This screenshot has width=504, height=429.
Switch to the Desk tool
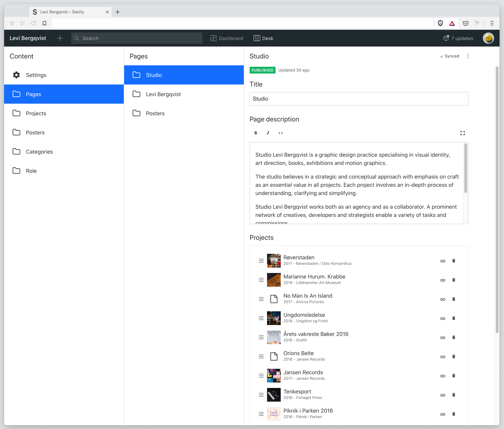(x=263, y=38)
